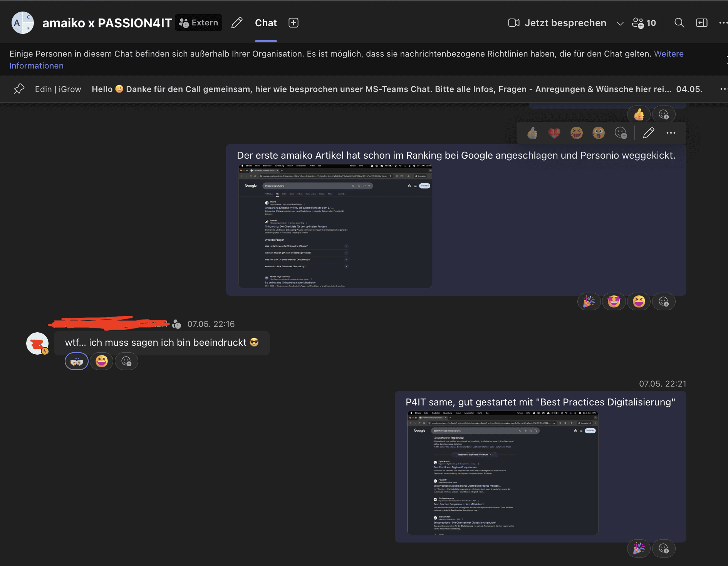728x566 pixels.
Task: Add reaction to wtf message
Action: (x=126, y=361)
